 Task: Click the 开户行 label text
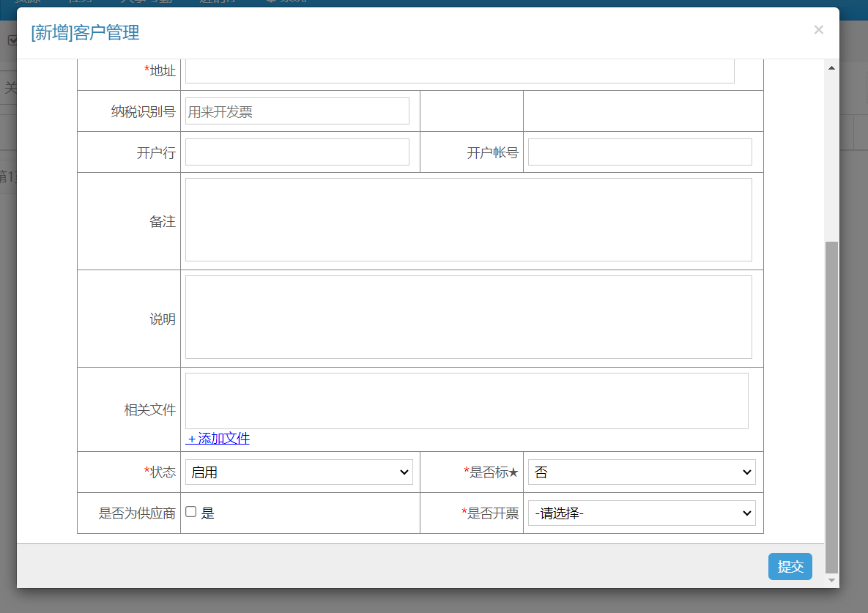coord(156,152)
